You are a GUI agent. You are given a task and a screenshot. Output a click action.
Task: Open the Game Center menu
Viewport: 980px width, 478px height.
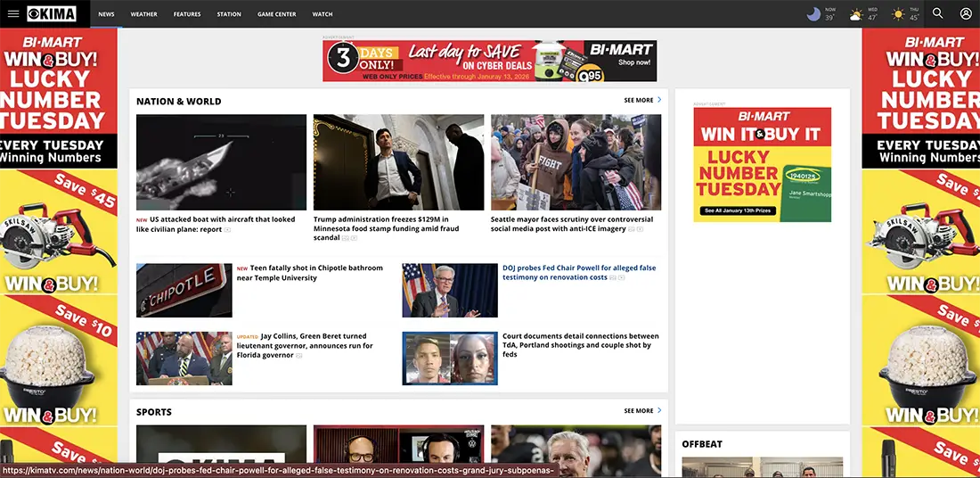pos(277,13)
